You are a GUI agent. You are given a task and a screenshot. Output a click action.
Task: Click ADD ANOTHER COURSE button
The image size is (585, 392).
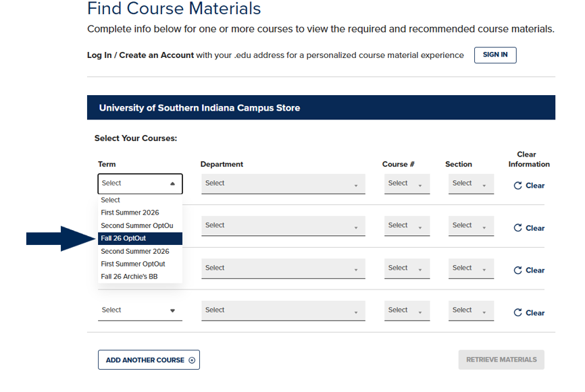(x=149, y=360)
